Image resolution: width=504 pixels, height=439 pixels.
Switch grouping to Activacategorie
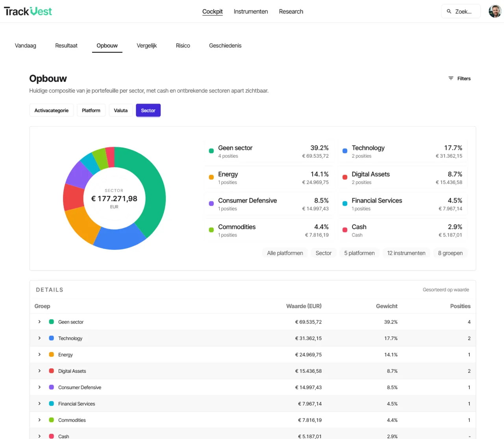pos(52,110)
